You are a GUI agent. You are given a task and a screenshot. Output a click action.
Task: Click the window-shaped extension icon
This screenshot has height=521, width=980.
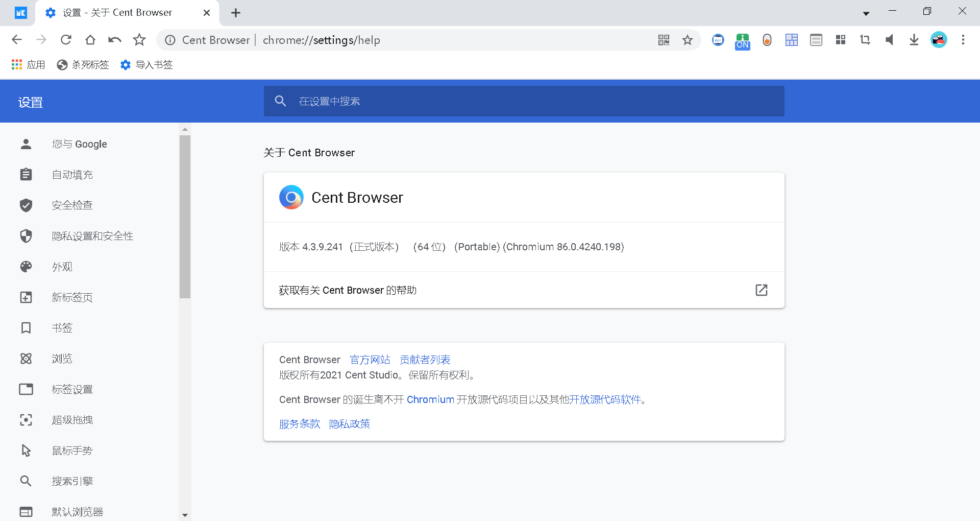point(816,40)
